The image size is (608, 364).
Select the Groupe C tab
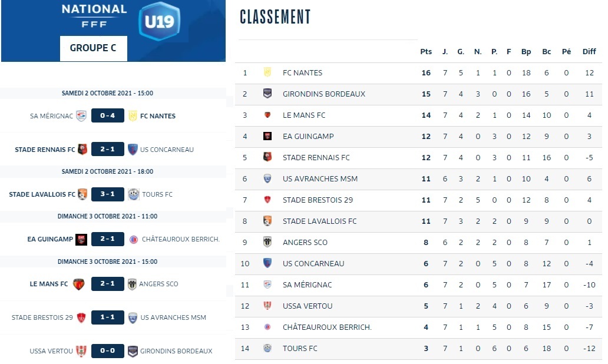(93, 48)
